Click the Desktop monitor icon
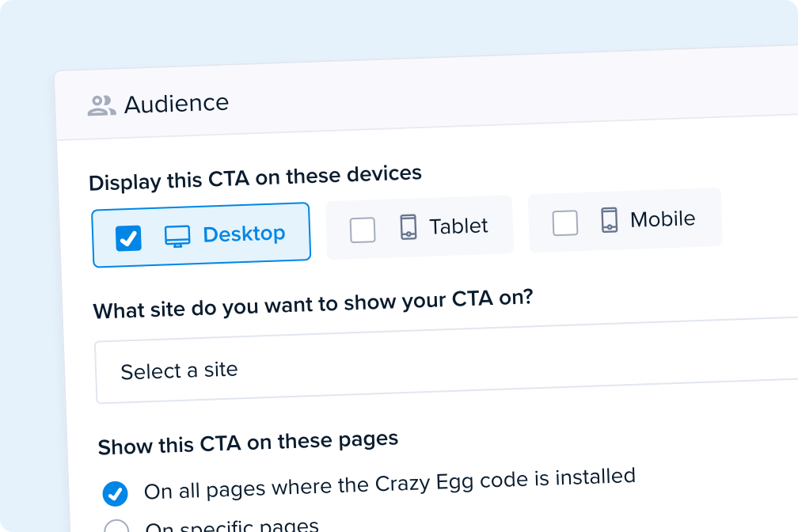 [177, 236]
